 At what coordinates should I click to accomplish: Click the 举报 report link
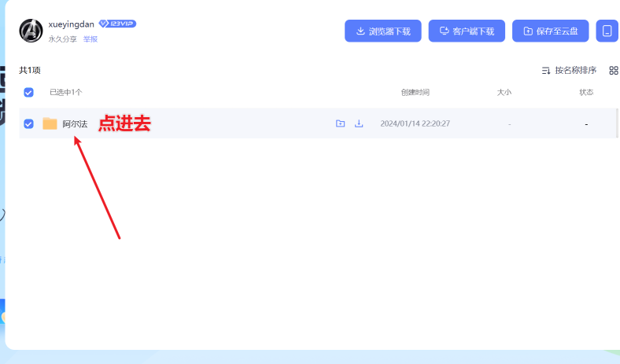coord(90,39)
